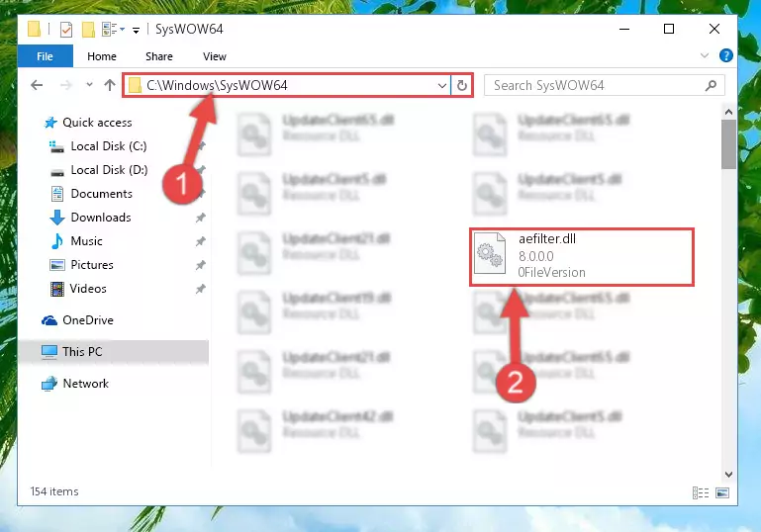
Task: Click the This PC monitor icon
Action: pyautogui.click(x=49, y=352)
